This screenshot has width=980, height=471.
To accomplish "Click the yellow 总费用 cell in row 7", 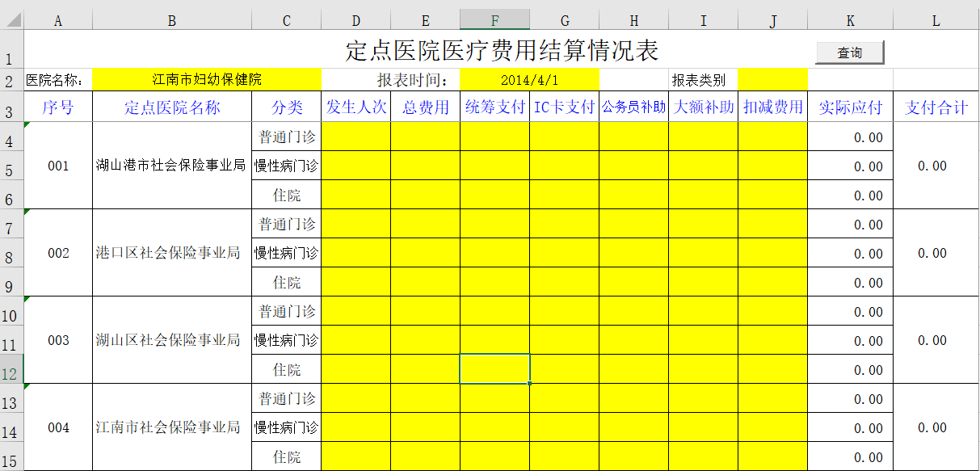I will 426,224.
